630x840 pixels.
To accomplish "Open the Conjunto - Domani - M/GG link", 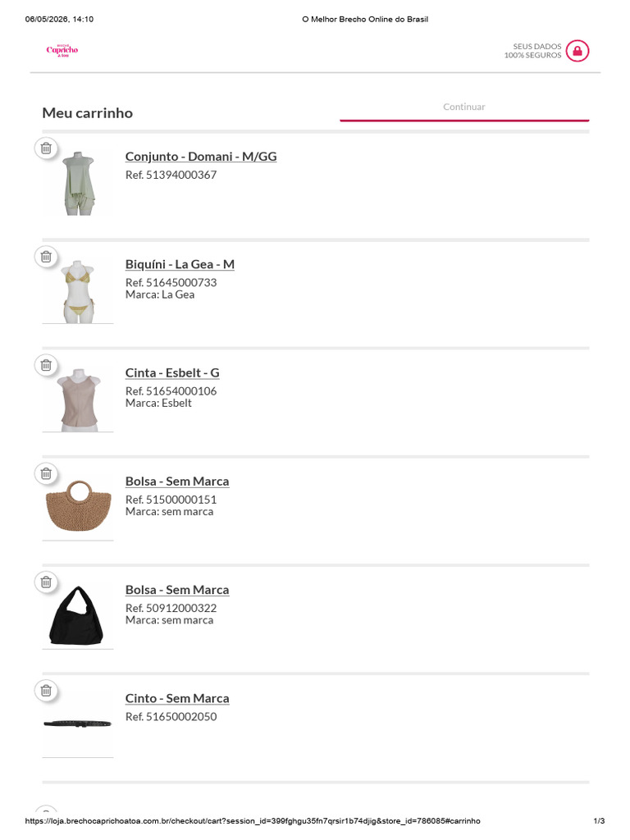I will pos(201,157).
